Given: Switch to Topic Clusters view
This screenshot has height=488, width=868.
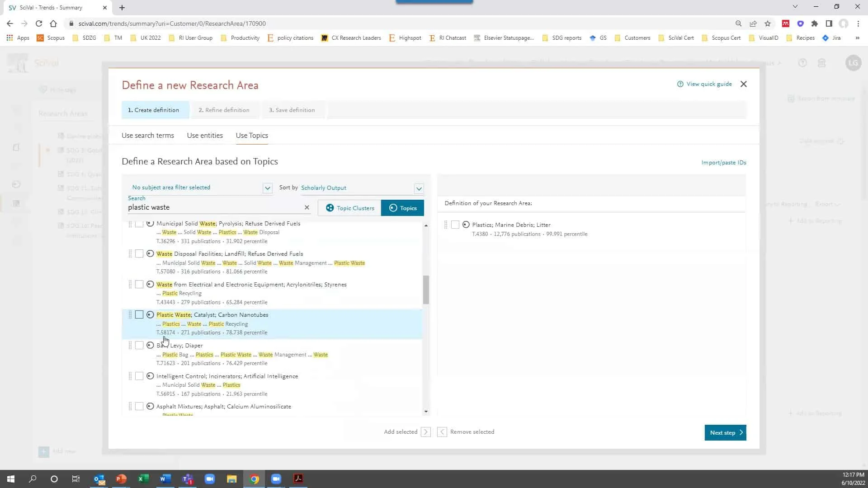Looking at the screenshot, I should tap(349, 208).
